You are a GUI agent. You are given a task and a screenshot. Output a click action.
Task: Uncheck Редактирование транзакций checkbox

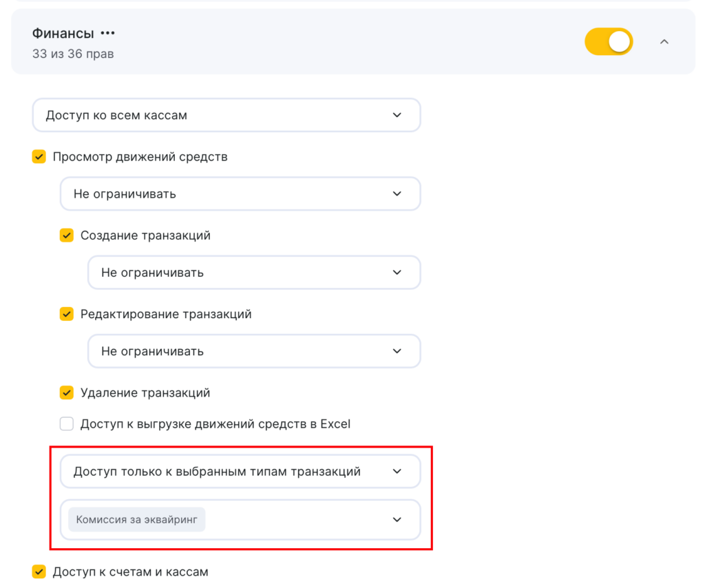click(x=67, y=314)
